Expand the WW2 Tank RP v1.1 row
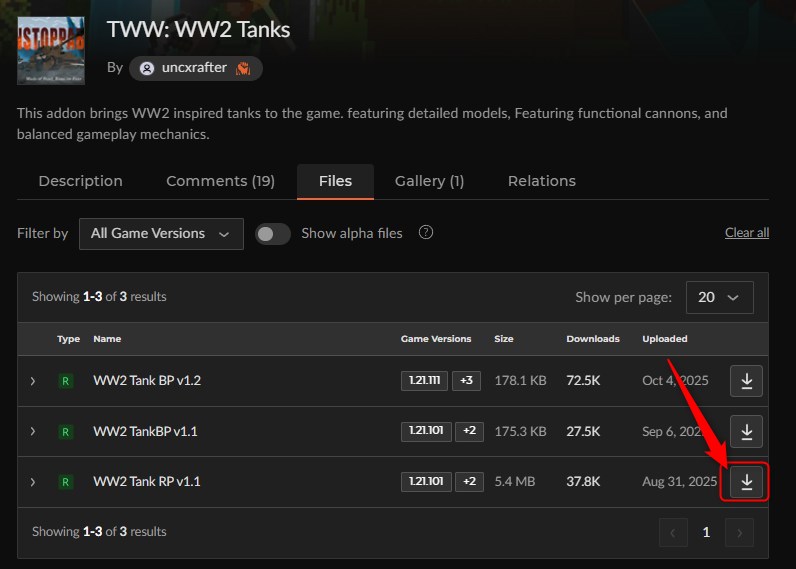The width and height of the screenshot is (796, 569). pos(33,482)
